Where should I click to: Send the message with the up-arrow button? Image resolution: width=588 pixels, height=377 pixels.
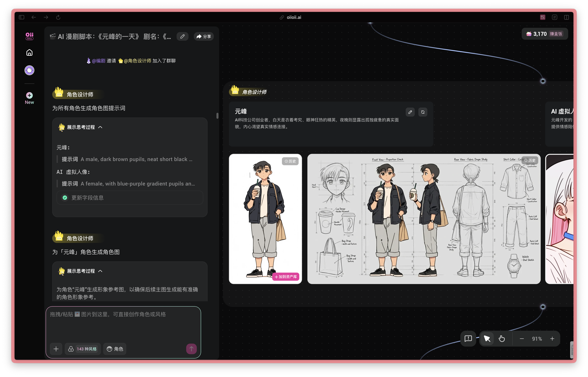click(191, 349)
